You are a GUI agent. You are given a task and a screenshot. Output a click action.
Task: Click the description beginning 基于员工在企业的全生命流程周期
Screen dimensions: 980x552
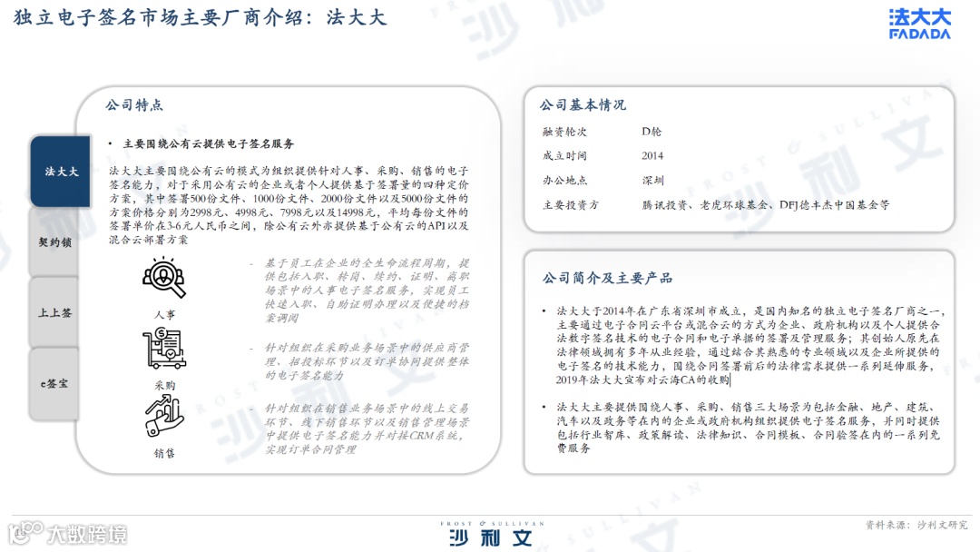pos(367,290)
